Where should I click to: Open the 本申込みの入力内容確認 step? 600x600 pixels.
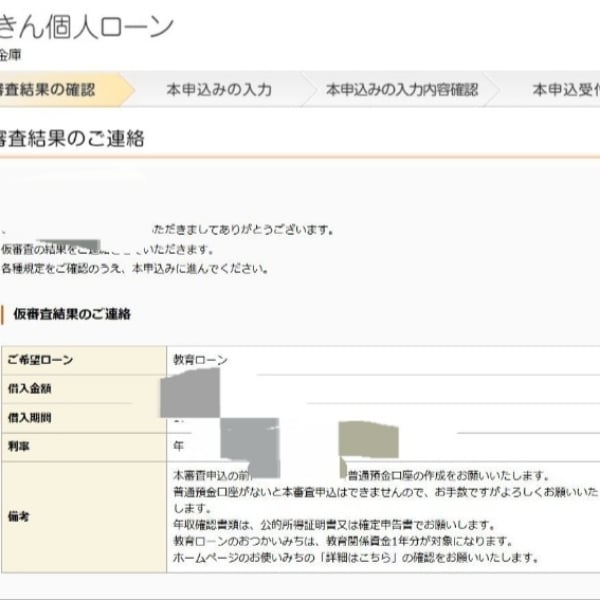tap(402, 90)
